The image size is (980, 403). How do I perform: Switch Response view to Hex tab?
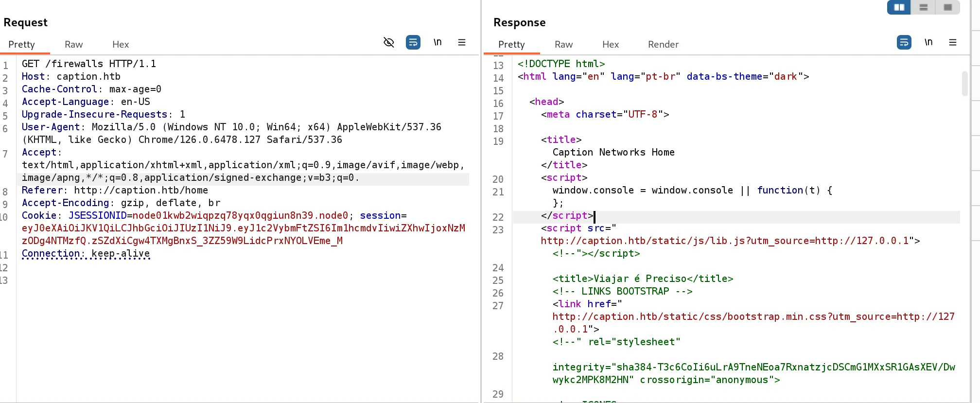[x=611, y=44]
